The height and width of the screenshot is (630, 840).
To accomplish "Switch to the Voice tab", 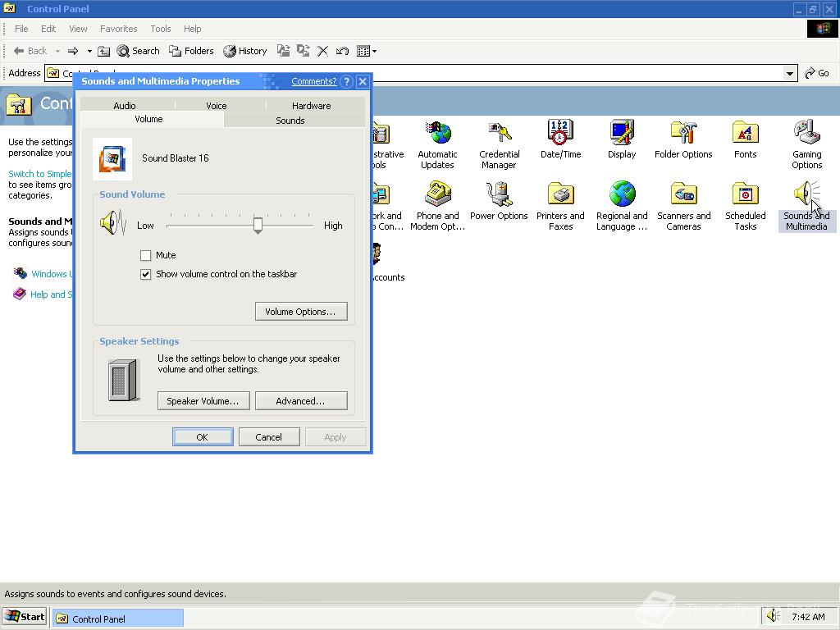I will click(217, 106).
